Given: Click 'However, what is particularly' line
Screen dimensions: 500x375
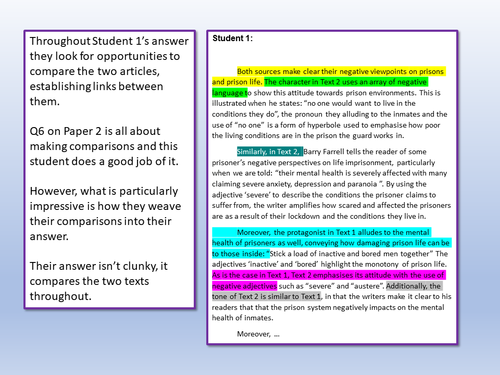Looking at the screenshot, I should click(104, 191).
